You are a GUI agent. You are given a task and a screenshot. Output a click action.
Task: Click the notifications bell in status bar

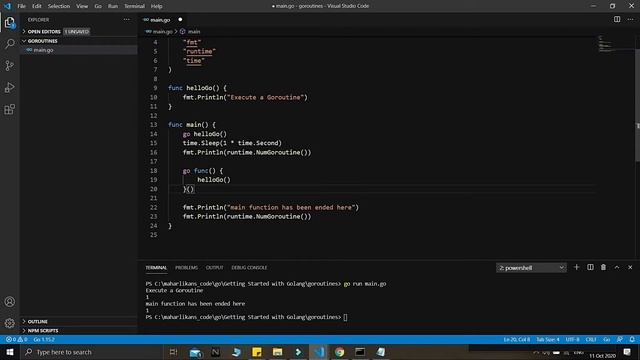[632, 339]
